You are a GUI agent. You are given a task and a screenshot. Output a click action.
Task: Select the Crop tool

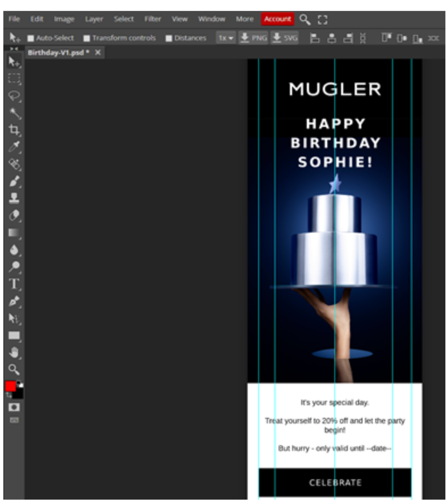(14, 130)
